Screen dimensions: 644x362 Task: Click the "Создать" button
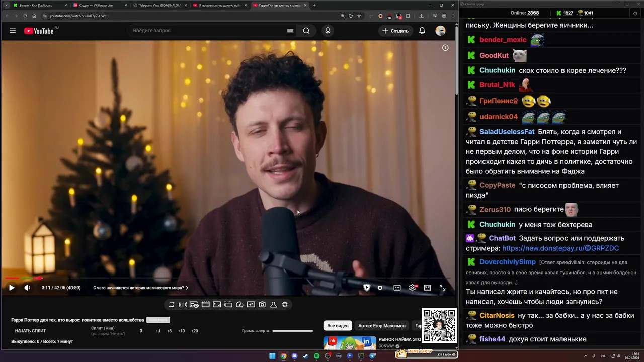pos(395,31)
